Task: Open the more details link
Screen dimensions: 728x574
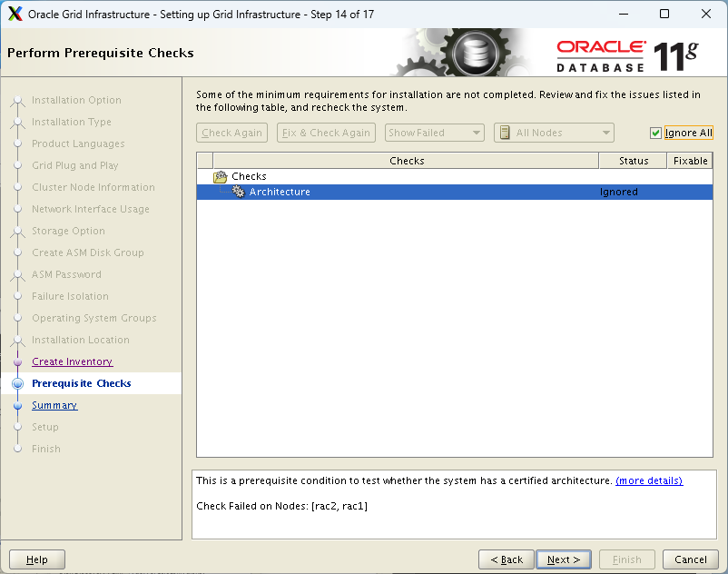Action: [649, 480]
